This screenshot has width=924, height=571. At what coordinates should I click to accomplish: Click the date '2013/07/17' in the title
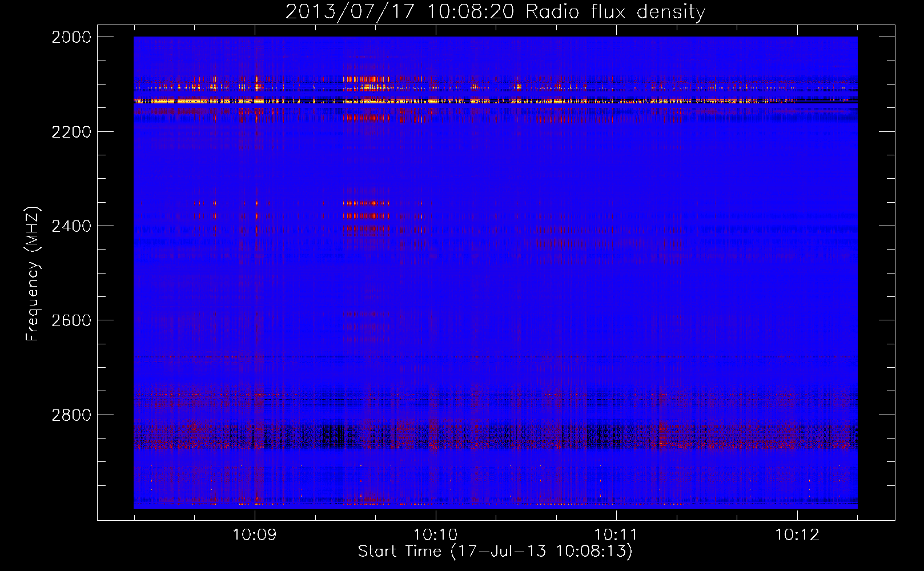click(x=349, y=11)
